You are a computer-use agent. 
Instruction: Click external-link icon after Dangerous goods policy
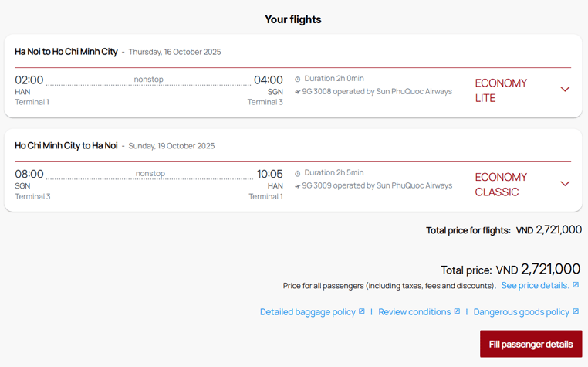point(576,311)
